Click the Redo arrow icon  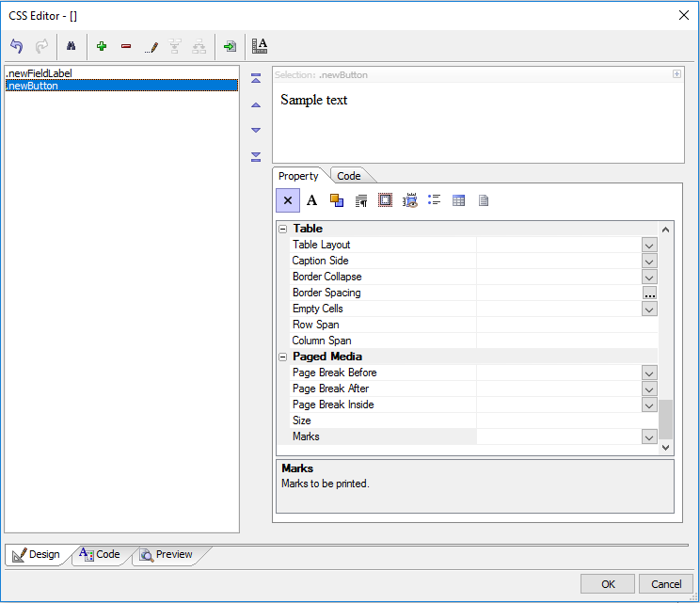pyautogui.click(x=41, y=46)
